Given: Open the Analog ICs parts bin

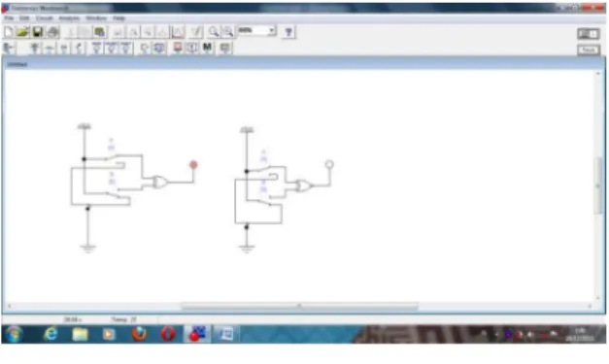Looking at the screenshot, I should tap(97, 49).
